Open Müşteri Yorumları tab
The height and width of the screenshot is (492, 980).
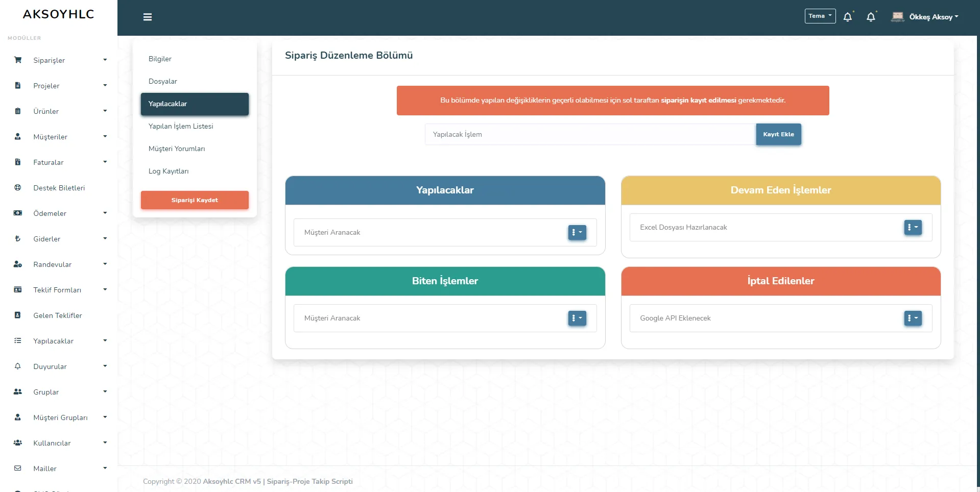pos(195,149)
